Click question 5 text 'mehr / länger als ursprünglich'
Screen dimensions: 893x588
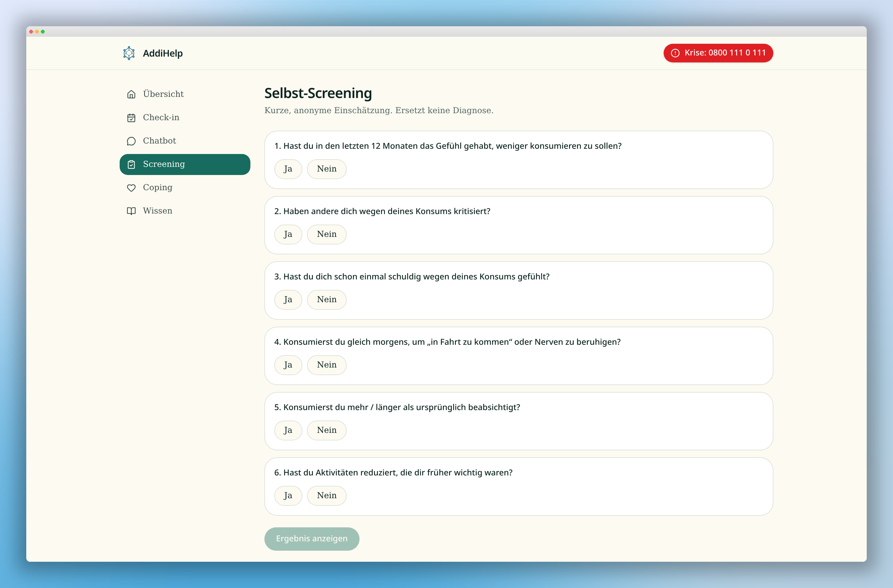click(x=397, y=407)
